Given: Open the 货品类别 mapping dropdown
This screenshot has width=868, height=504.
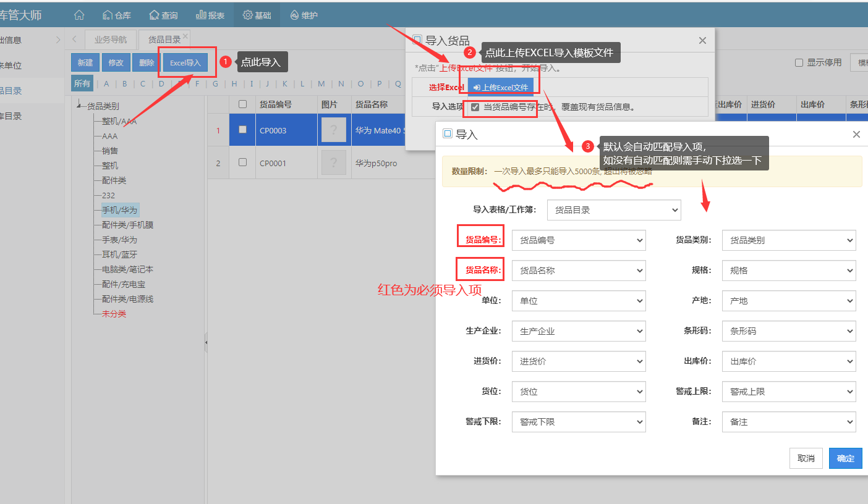Looking at the screenshot, I should (x=789, y=240).
